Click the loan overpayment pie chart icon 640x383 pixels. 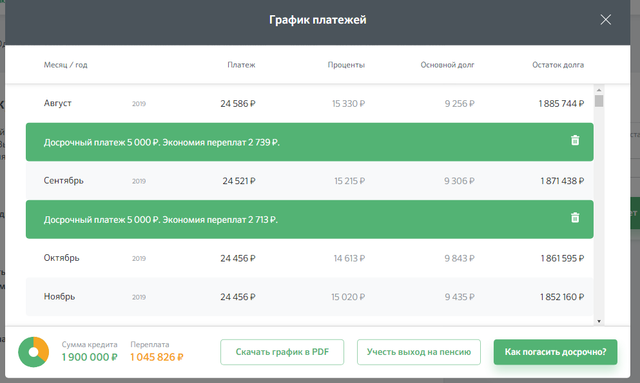(x=33, y=352)
